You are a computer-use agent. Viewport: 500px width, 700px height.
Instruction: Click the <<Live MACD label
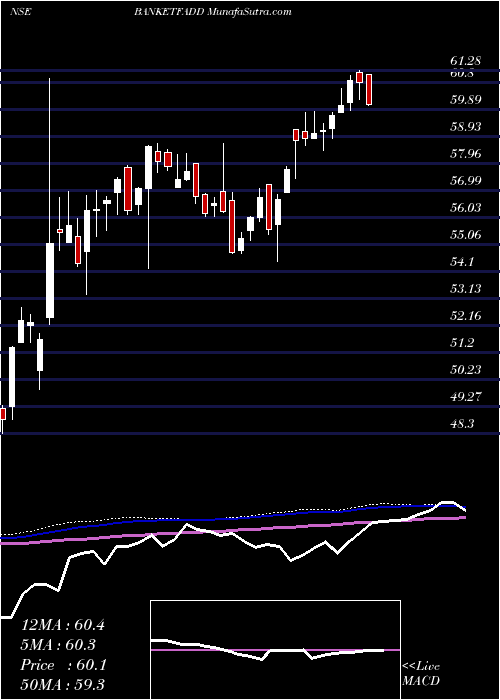click(421, 674)
